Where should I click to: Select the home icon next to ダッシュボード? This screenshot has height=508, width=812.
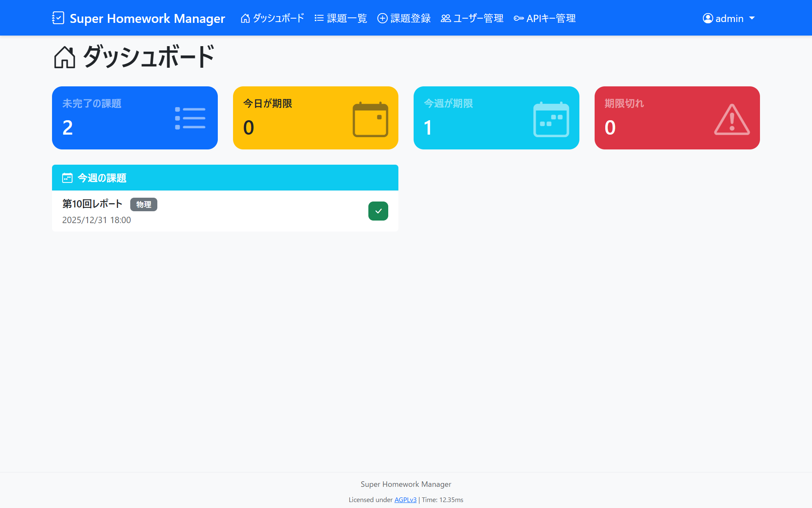pos(245,18)
